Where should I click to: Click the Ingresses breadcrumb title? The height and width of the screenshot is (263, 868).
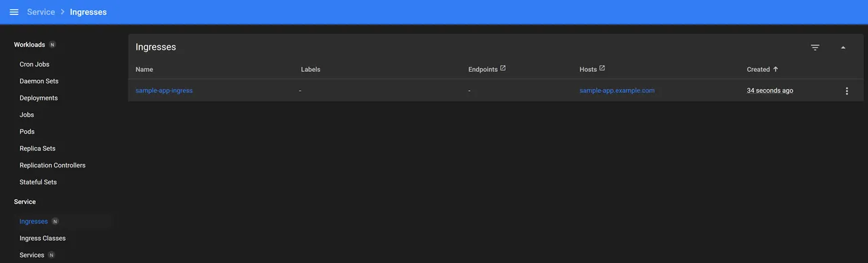(x=88, y=12)
